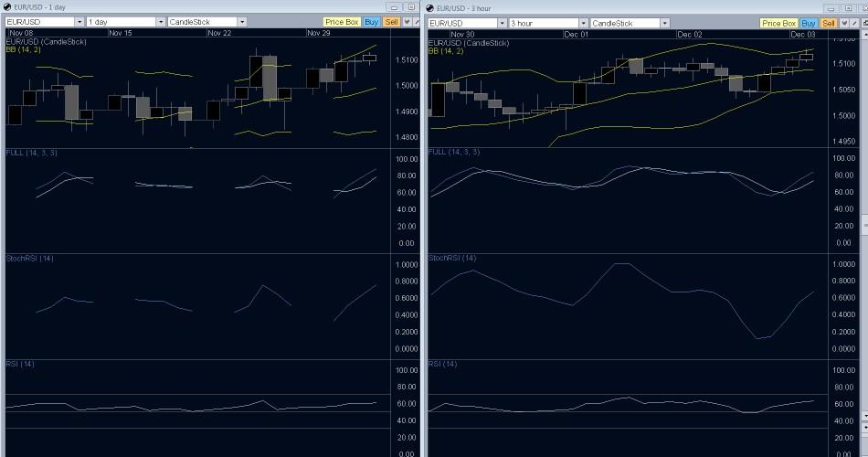
Task: Click the 20.00 value on the 3 hour FULL stochastic axis
Action: click(x=843, y=226)
